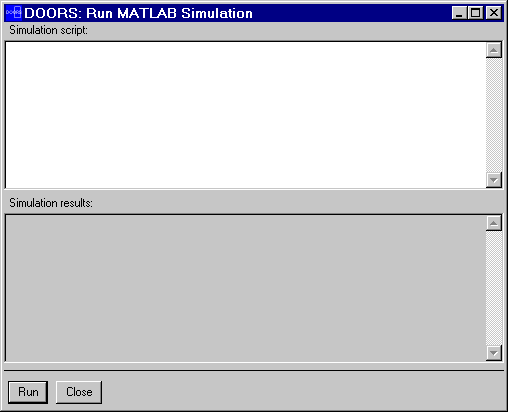508x412 pixels.
Task: Click the "Simulation script:" label
Action: pyautogui.click(x=48, y=30)
